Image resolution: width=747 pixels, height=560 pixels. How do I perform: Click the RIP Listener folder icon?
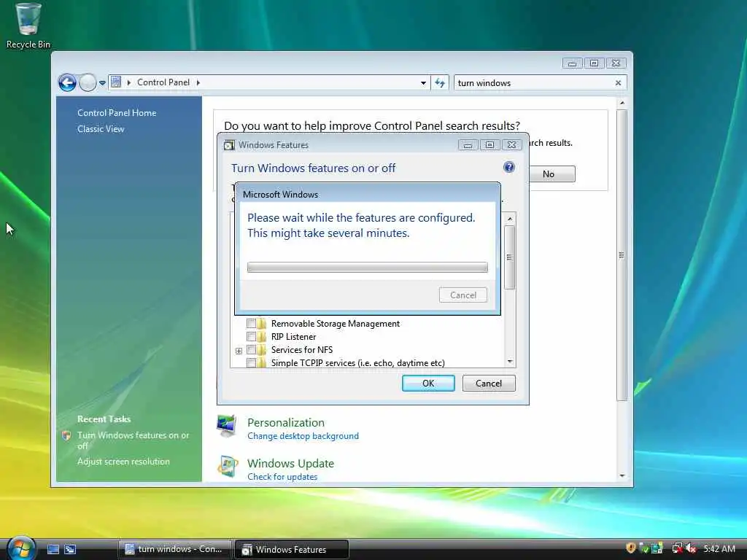(262, 337)
